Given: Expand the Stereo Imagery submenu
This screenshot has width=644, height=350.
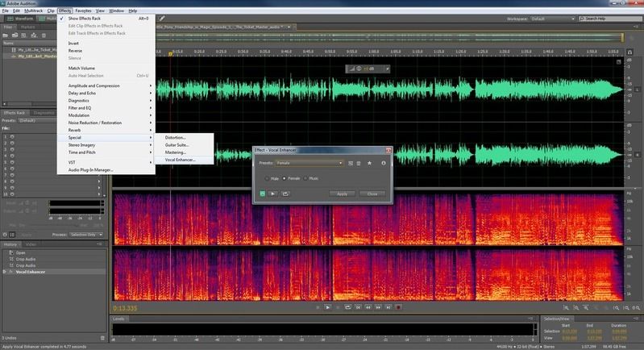Looking at the screenshot, I should click(x=106, y=145).
